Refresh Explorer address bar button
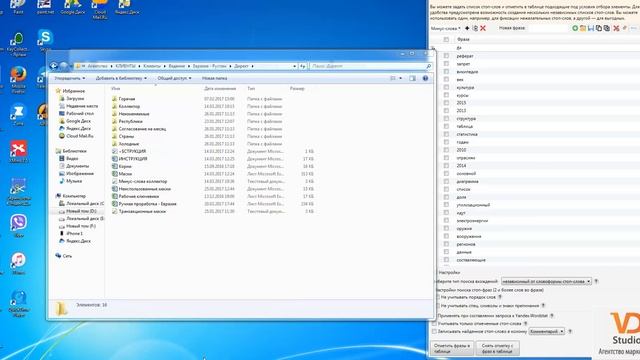 click(302, 66)
